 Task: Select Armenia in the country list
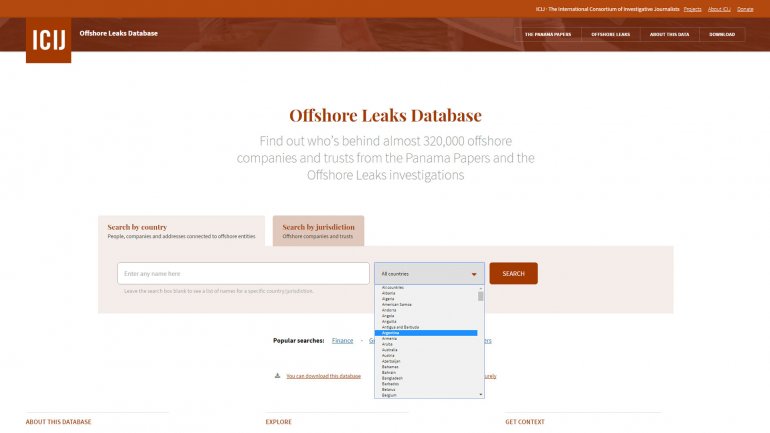click(426, 339)
